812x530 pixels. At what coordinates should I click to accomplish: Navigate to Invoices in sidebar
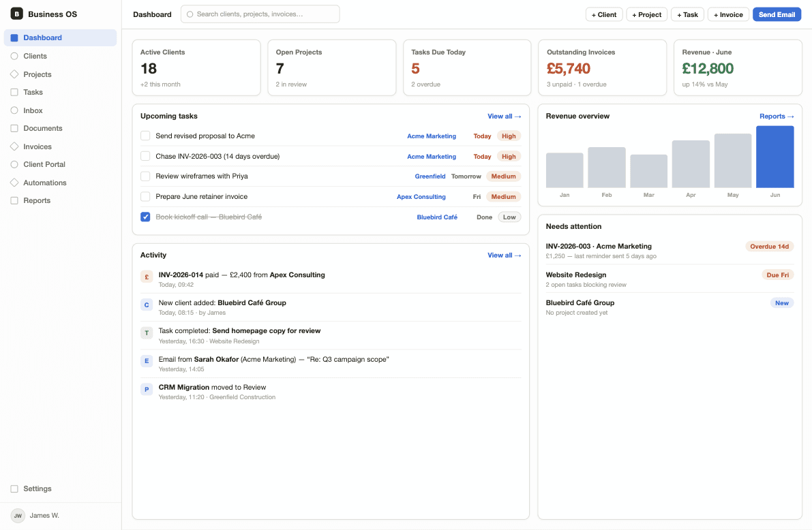point(60,146)
